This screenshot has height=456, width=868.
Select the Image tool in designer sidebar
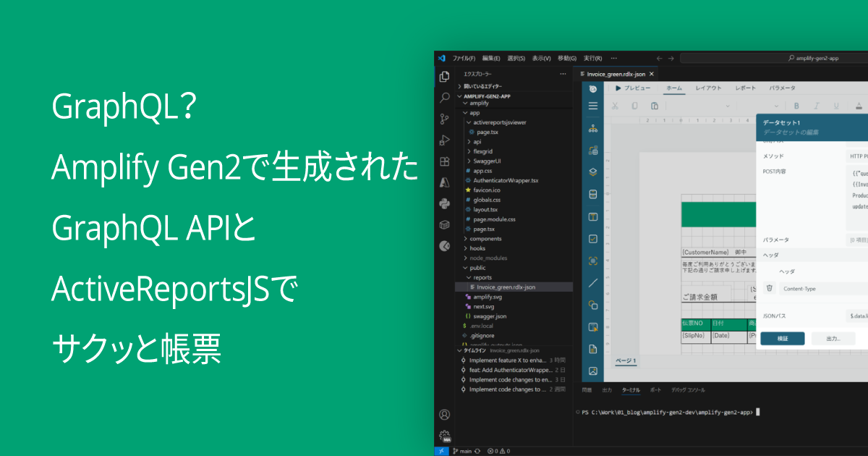593,371
